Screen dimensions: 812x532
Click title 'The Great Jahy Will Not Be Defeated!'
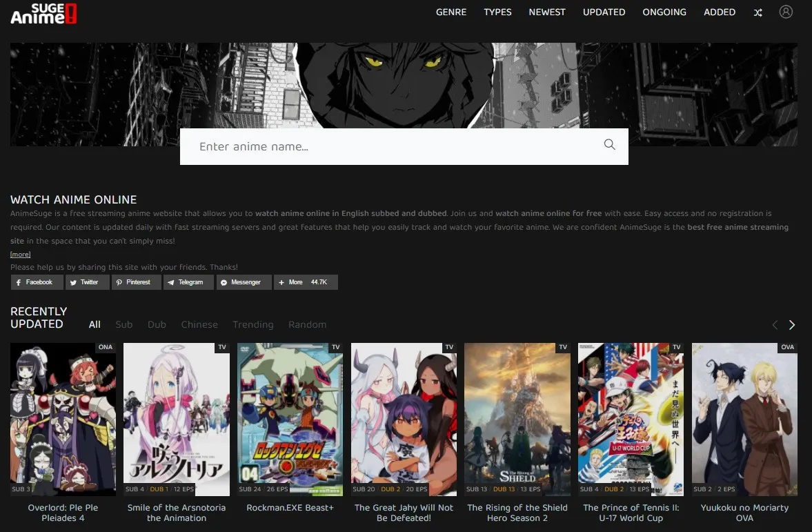click(404, 513)
